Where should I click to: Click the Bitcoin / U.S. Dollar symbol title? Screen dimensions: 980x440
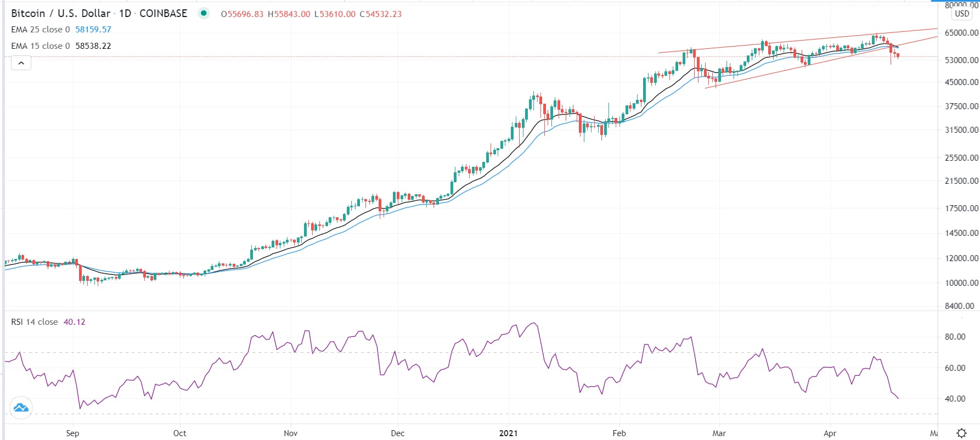point(60,14)
